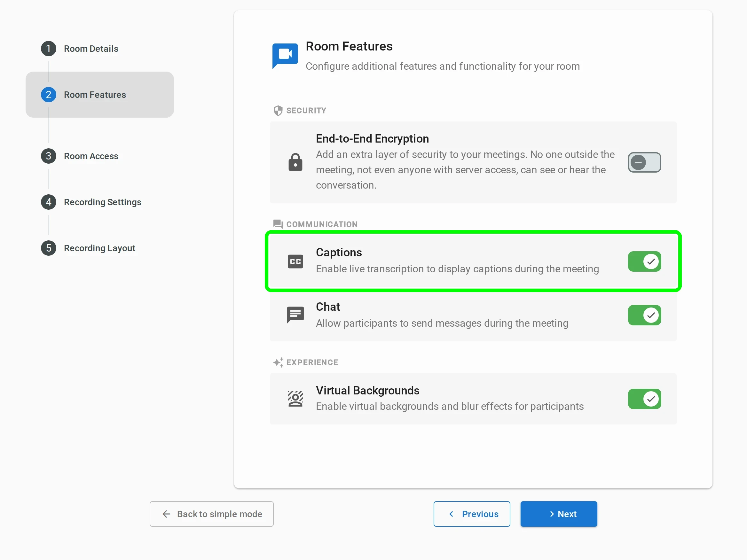Viewport: 747px width, 560px height.
Task: Click the Virtual Backgrounds title text
Action: [367, 390]
